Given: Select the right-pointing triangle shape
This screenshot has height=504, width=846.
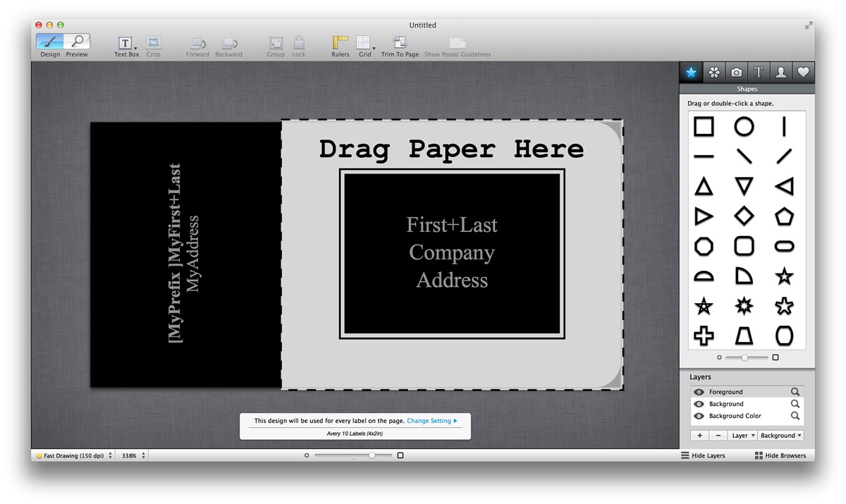Looking at the screenshot, I should point(704,216).
